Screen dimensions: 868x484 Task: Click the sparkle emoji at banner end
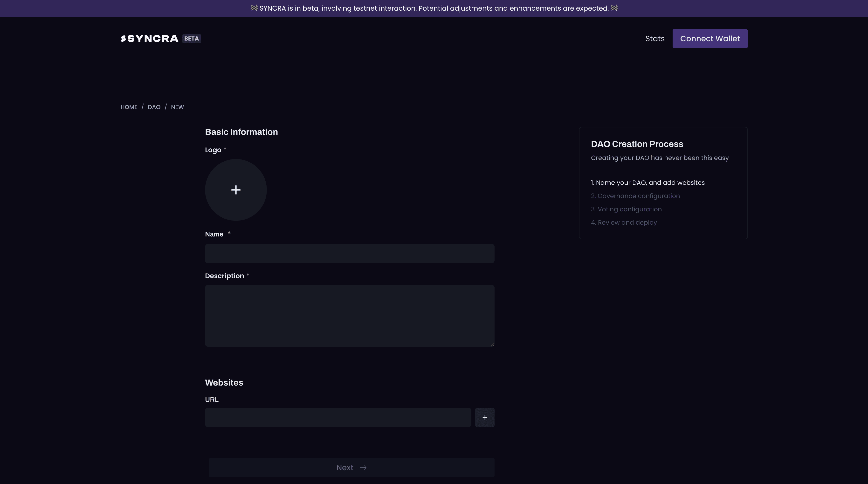pyautogui.click(x=614, y=8)
